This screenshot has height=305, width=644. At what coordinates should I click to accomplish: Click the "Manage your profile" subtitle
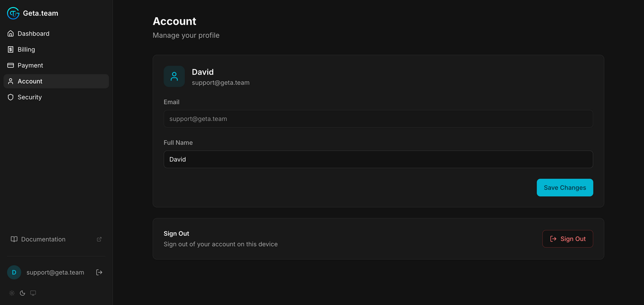click(x=186, y=35)
